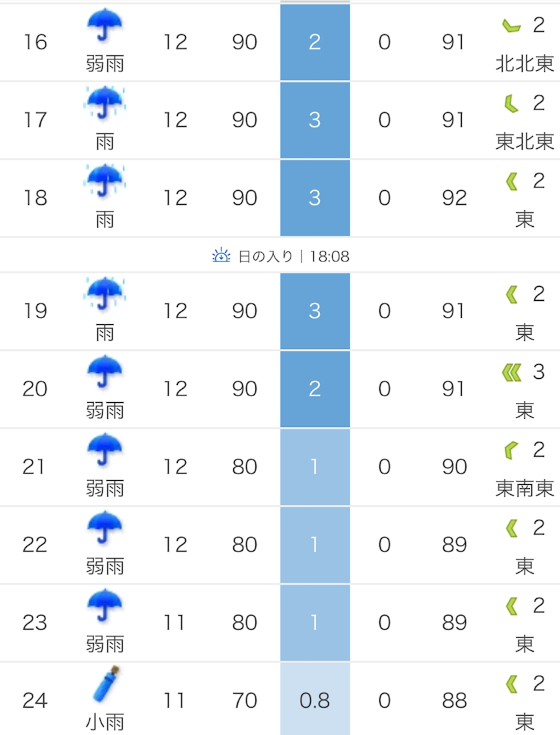
Task: Select the hour 23 row label
Action: 35,622
